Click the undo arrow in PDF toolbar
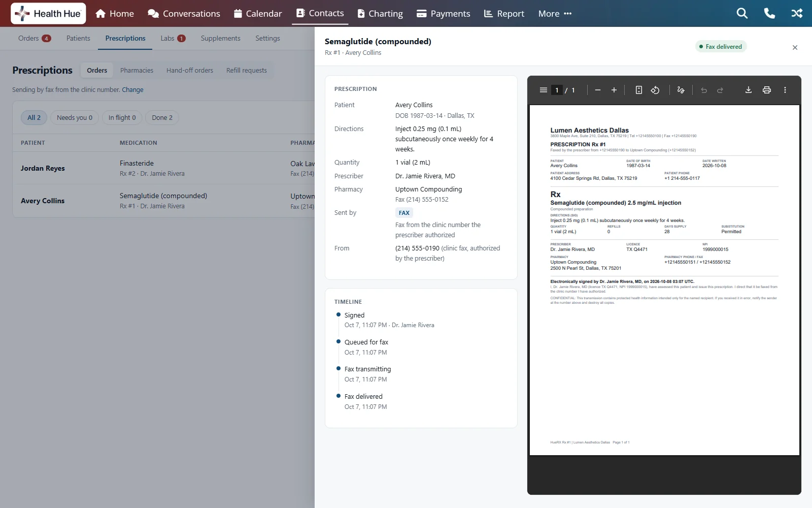This screenshot has width=812, height=508. pos(704,90)
